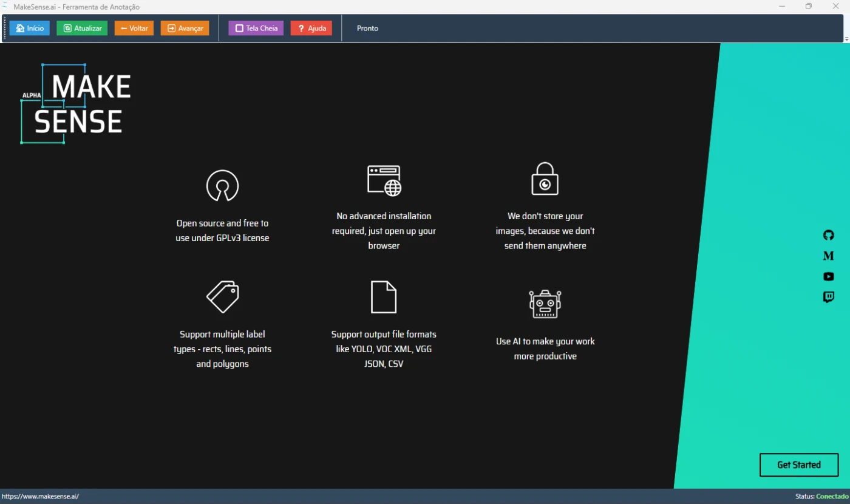This screenshot has height=504, width=850.
Task: Open the YouTube icon link
Action: [x=828, y=276]
